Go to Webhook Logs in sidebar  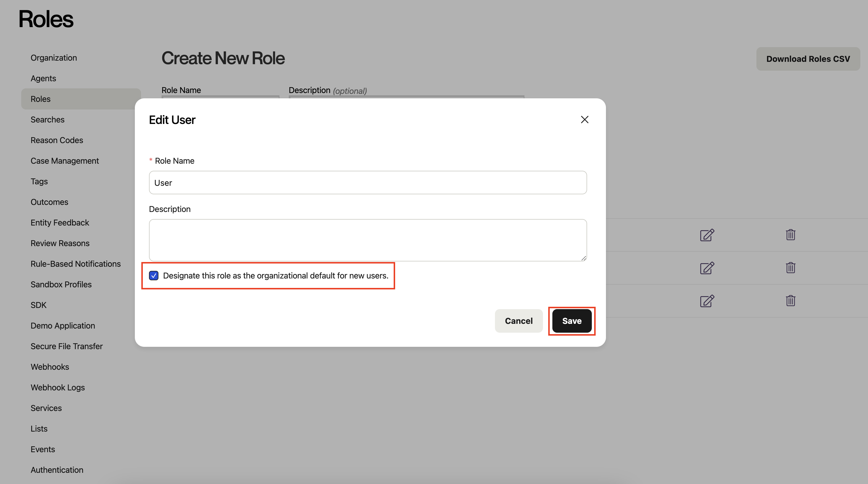pyautogui.click(x=58, y=387)
